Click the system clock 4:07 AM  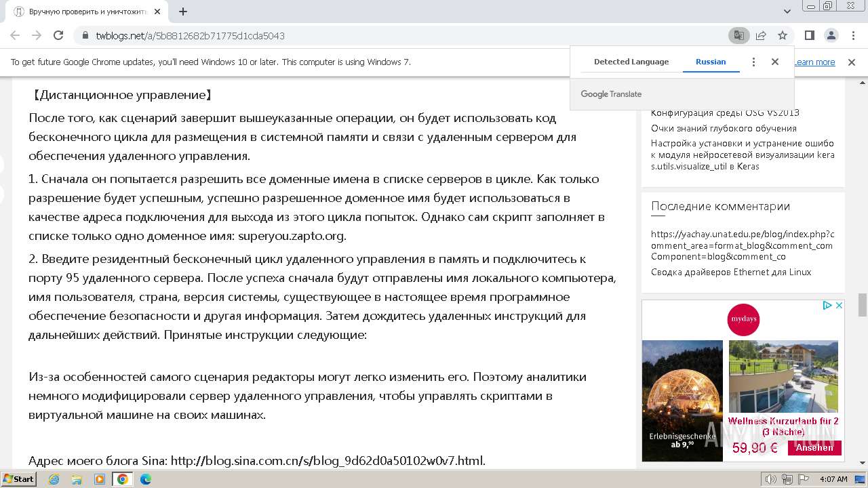click(x=833, y=479)
